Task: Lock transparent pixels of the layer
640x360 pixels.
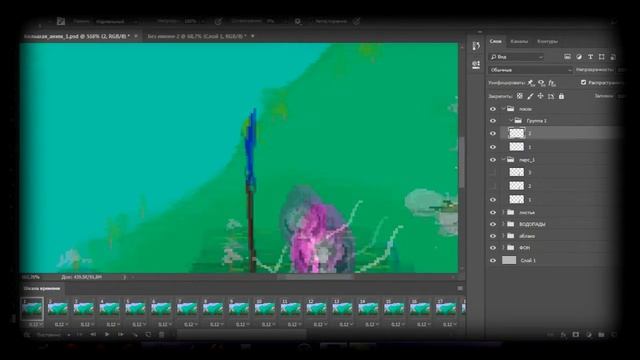Action: click(x=520, y=96)
